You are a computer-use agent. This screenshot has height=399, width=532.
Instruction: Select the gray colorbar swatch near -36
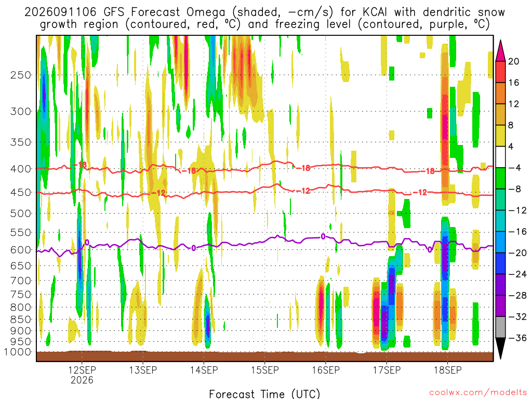coord(500,327)
